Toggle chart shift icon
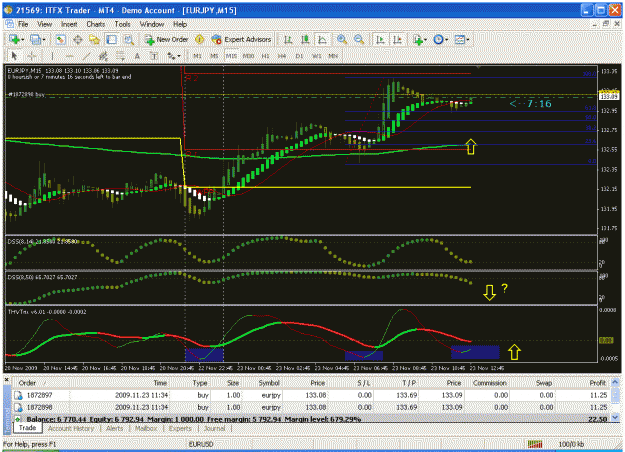The width and height of the screenshot is (625, 452). click(x=397, y=39)
